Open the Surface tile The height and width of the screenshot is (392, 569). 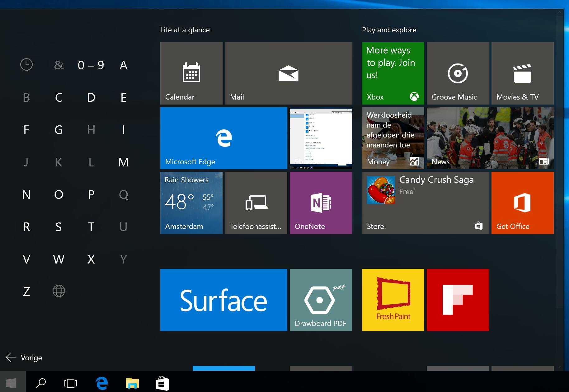click(224, 300)
